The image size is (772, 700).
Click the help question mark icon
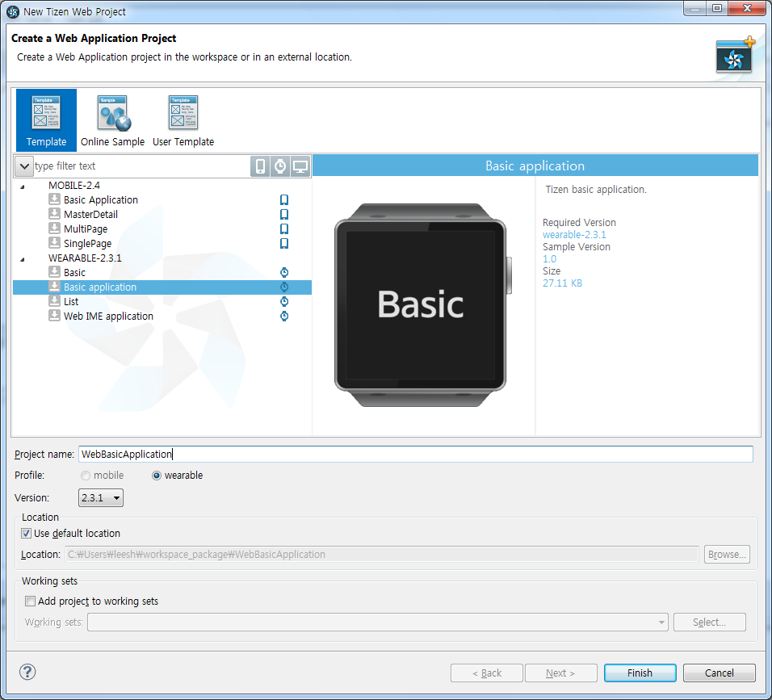pyautogui.click(x=27, y=672)
